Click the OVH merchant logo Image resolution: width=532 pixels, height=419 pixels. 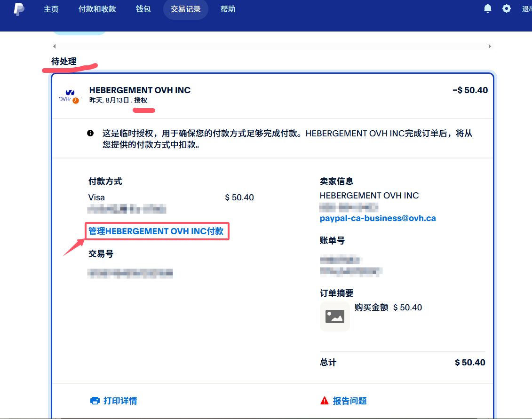pos(70,95)
